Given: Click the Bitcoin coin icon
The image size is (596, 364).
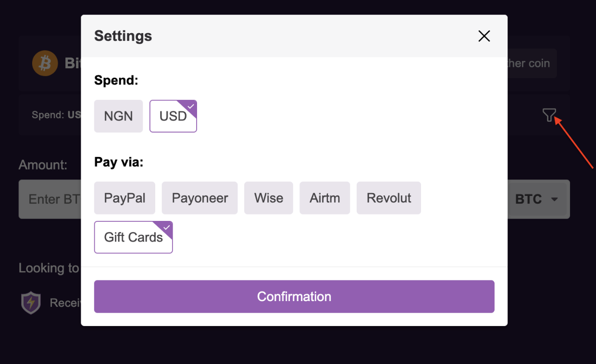Looking at the screenshot, I should tap(45, 63).
